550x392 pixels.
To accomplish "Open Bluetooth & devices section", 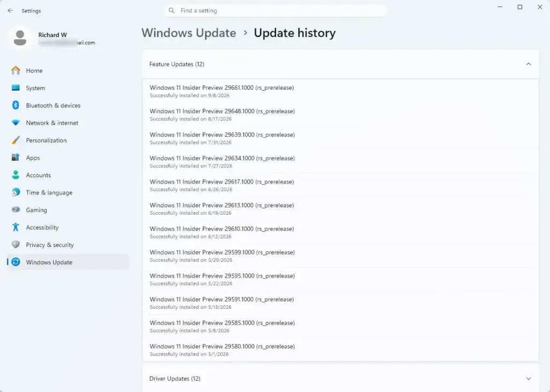I will 68,105.
